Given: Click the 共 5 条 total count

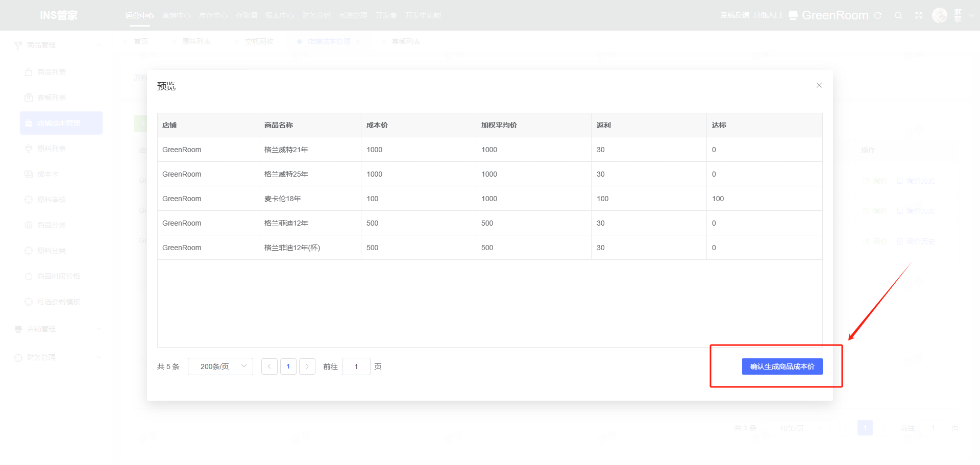Looking at the screenshot, I should (x=168, y=366).
